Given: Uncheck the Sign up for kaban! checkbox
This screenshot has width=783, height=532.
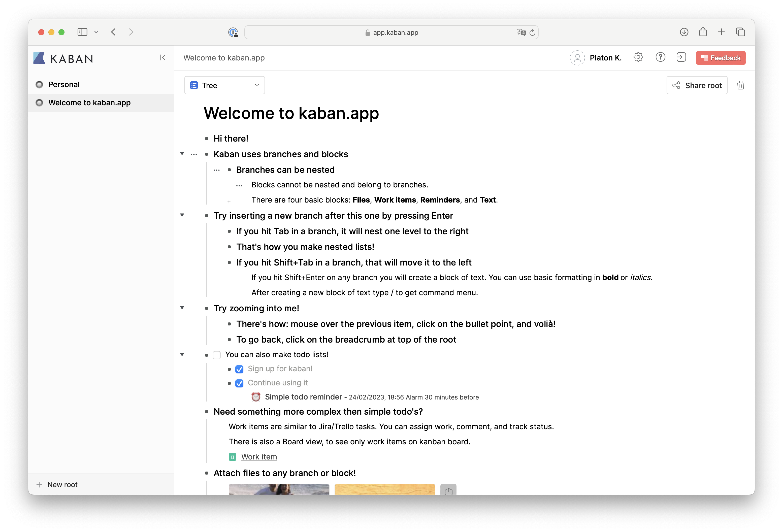Looking at the screenshot, I should coord(239,369).
